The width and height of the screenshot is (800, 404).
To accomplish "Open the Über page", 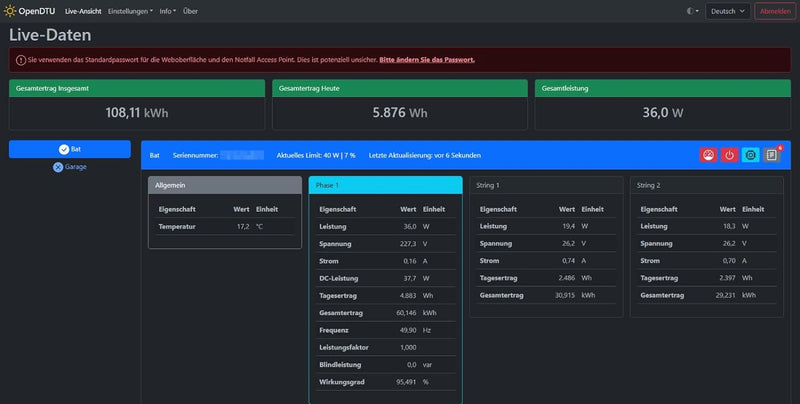I will (x=190, y=11).
